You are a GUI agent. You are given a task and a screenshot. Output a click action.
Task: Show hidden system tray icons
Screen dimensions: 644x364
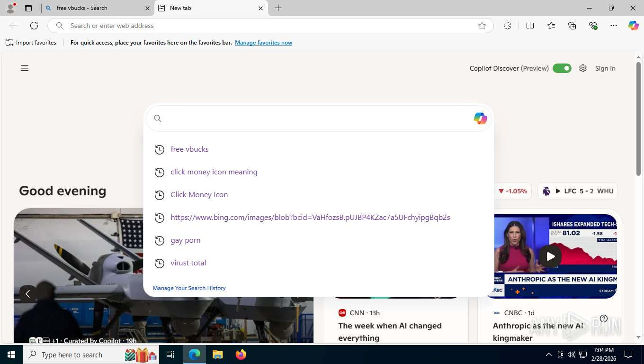(549, 355)
